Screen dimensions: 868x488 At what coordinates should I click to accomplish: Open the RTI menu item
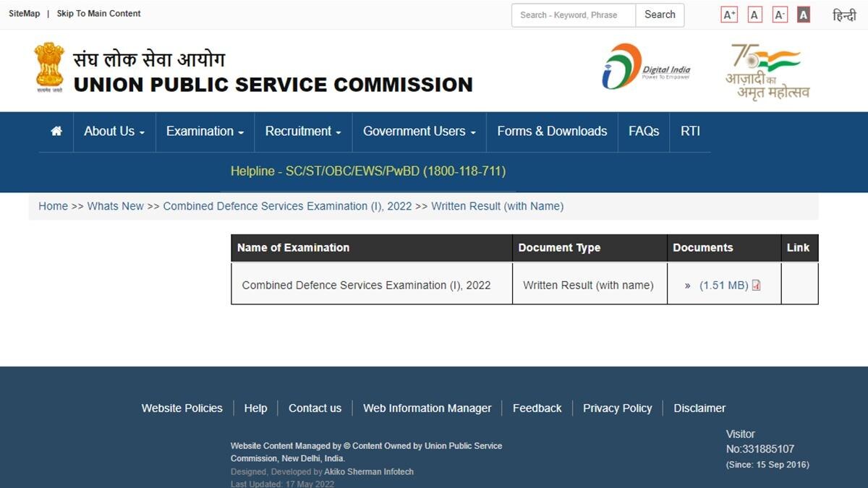(690, 132)
